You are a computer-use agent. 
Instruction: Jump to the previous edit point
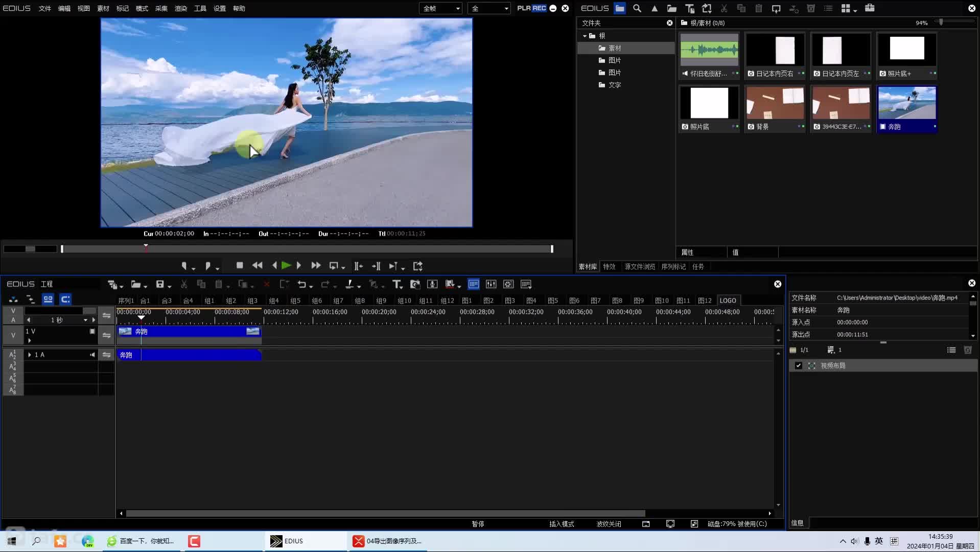point(359,266)
